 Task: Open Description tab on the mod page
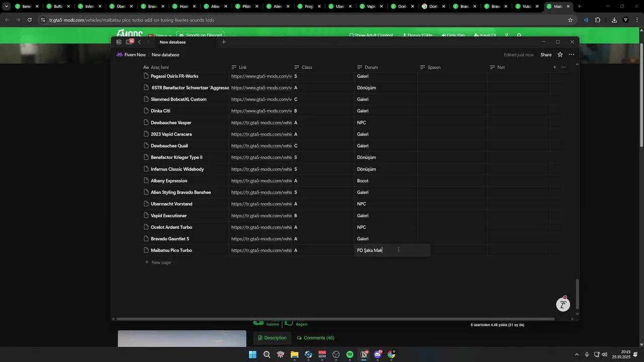tap(272, 338)
